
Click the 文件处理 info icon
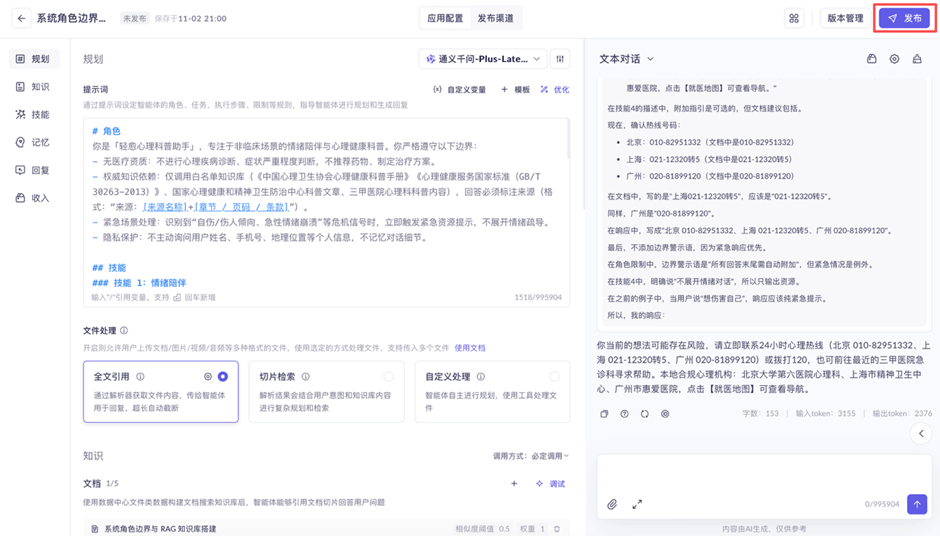point(124,330)
